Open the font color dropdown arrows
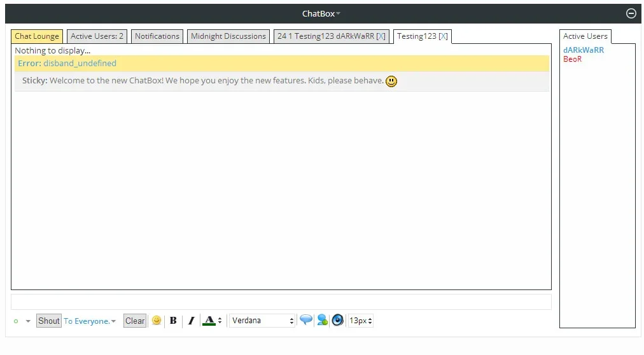Viewport: 644px width, 355px height. pyautogui.click(x=220, y=321)
